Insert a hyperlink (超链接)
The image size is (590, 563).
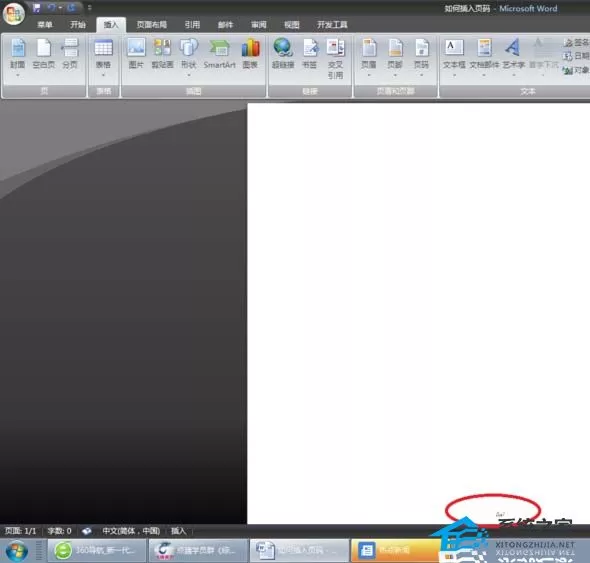click(x=283, y=54)
